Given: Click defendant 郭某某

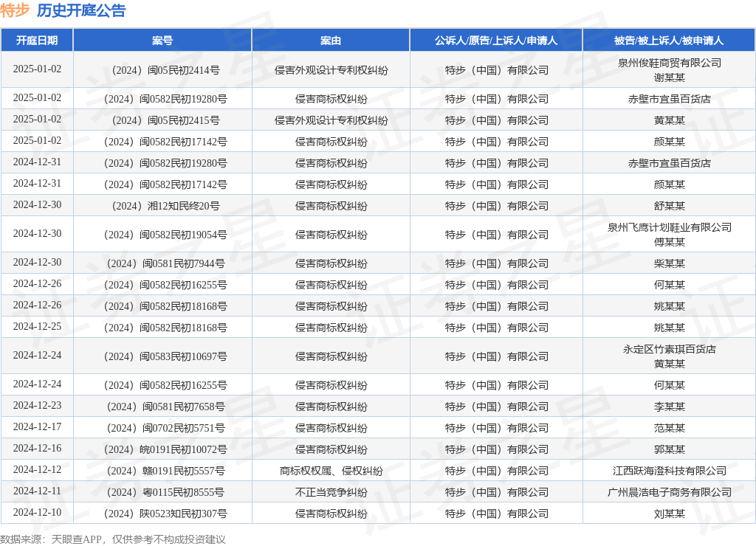Looking at the screenshot, I should coord(669,449).
